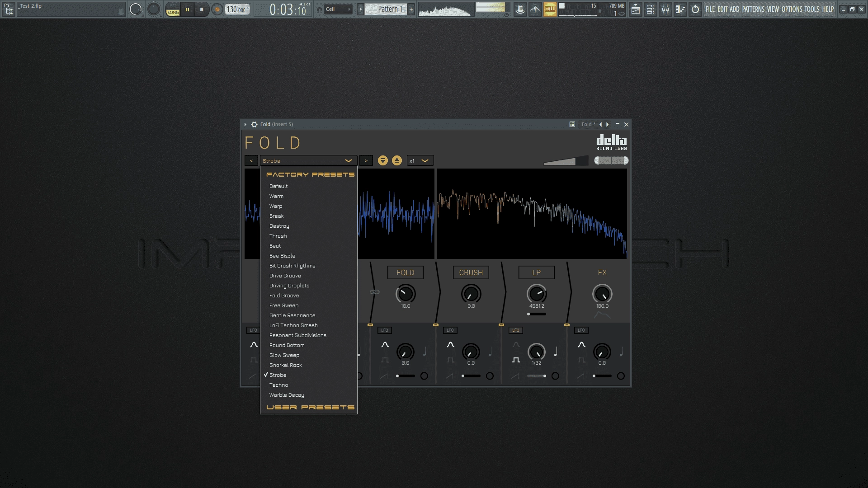The image size is (868, 488).
Task: Choose the Snorkel Rock preset
Action: tap(308, 365)
